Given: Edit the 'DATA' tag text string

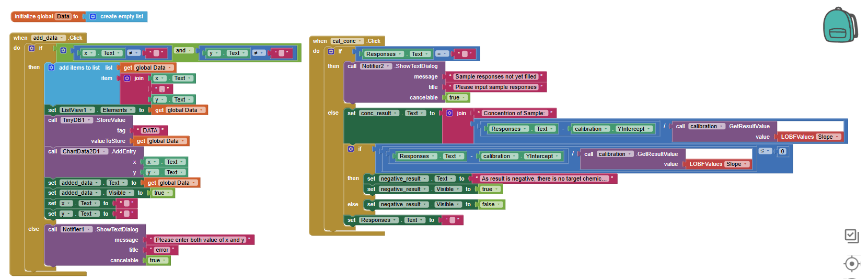Looking at the screenshot, I should coord(150,130).
